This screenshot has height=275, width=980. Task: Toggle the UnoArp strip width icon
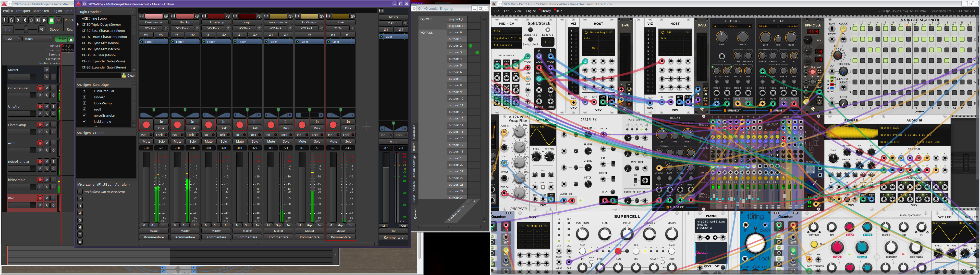click(173, 16)
